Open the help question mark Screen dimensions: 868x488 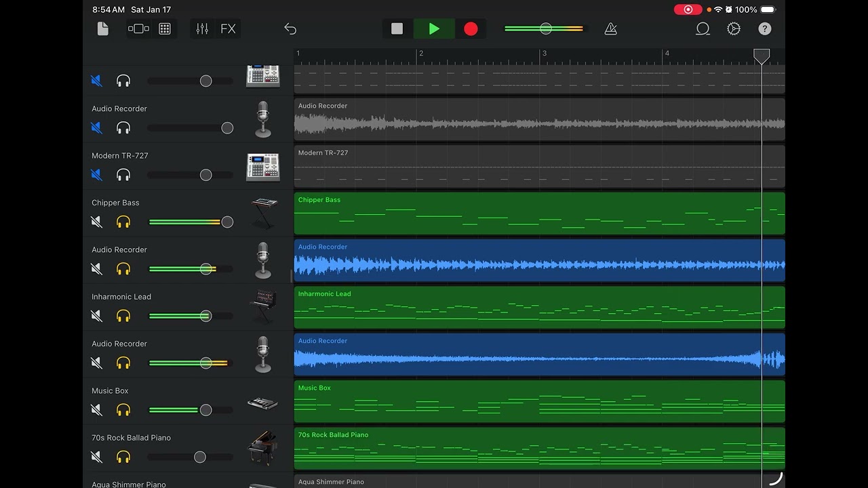pyautogui.click(x=765, y=28)
